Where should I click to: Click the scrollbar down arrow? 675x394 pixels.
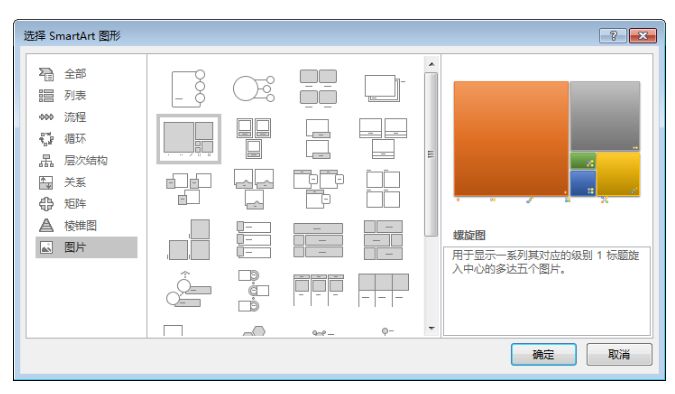click(x=431, y=328)
